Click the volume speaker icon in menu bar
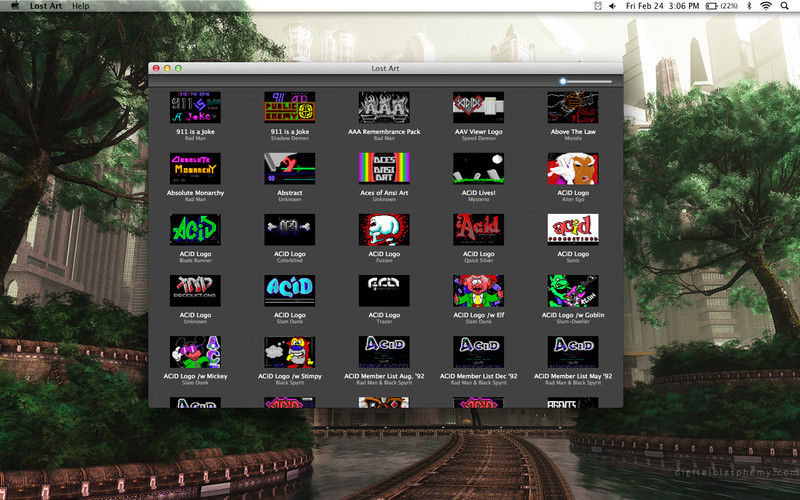Viewport: 800px width, 500px height. pyautogui.click(x=612, y=6)
